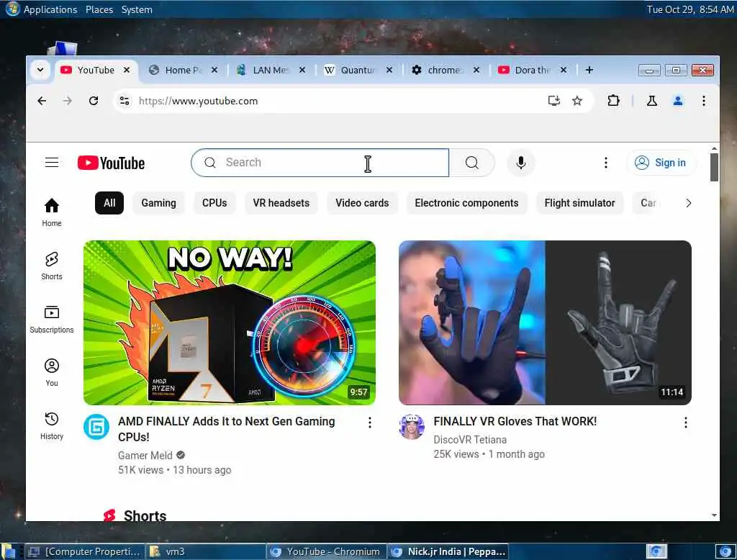The height and width of the screenshot is (560, 737).
Task: Click the page vertical scrollbar thumb
Action: [714, 167]
